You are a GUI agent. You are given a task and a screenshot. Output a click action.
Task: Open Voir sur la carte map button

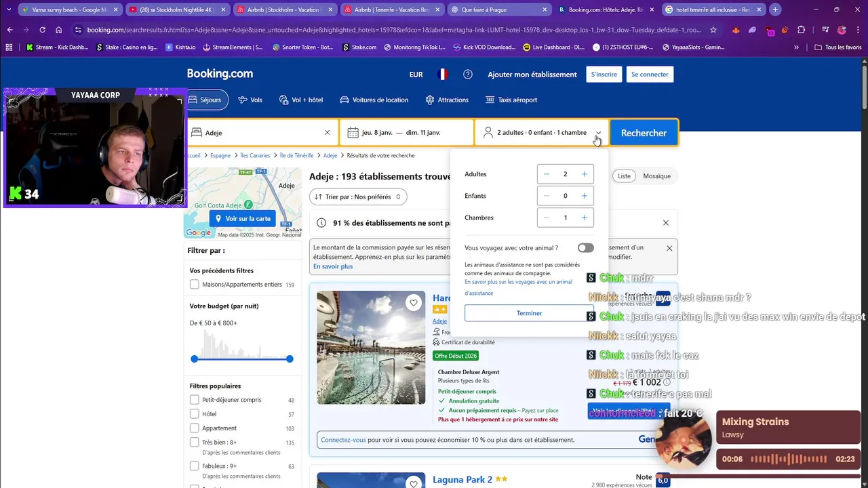tap(243, 218)
